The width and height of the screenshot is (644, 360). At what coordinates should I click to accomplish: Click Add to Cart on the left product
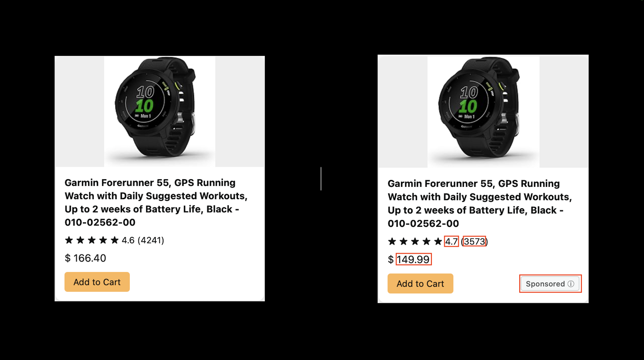tap(97, 282)
